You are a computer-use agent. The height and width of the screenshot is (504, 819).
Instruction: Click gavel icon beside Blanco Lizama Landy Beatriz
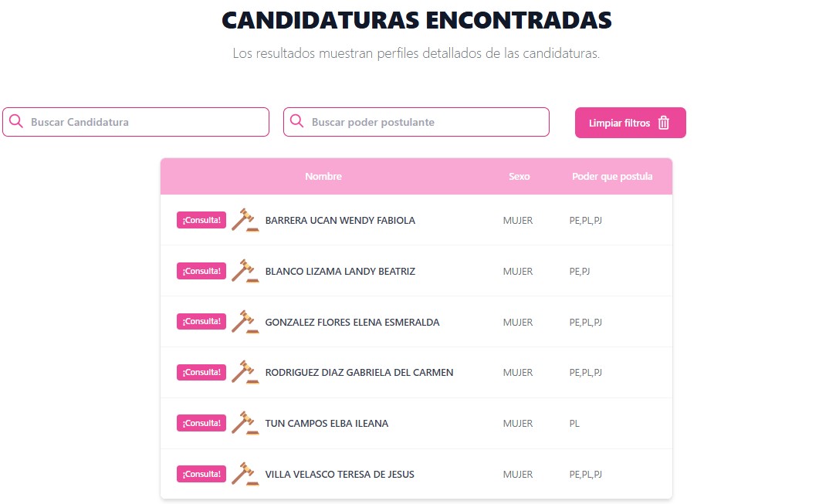245,271
